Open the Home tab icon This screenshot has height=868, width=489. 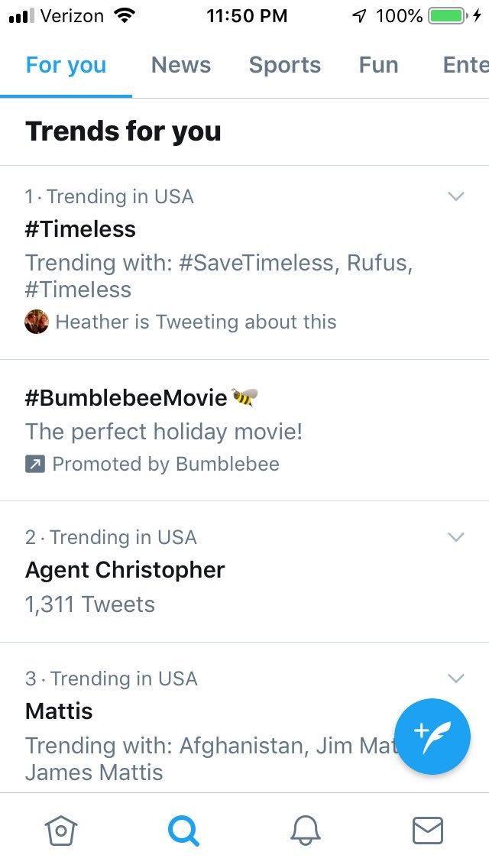pyautogui.click(x=61, y=831)
